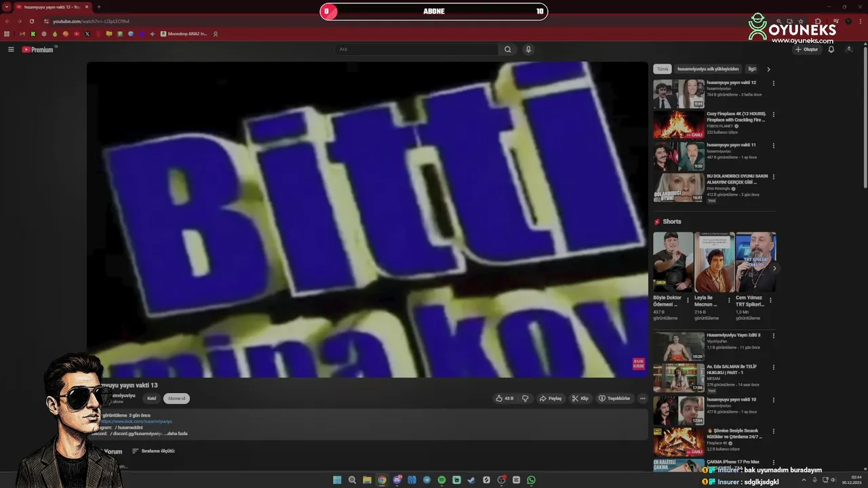Select the husamviyuviyu adlı yükleyiciden chip

coord(708,69)
